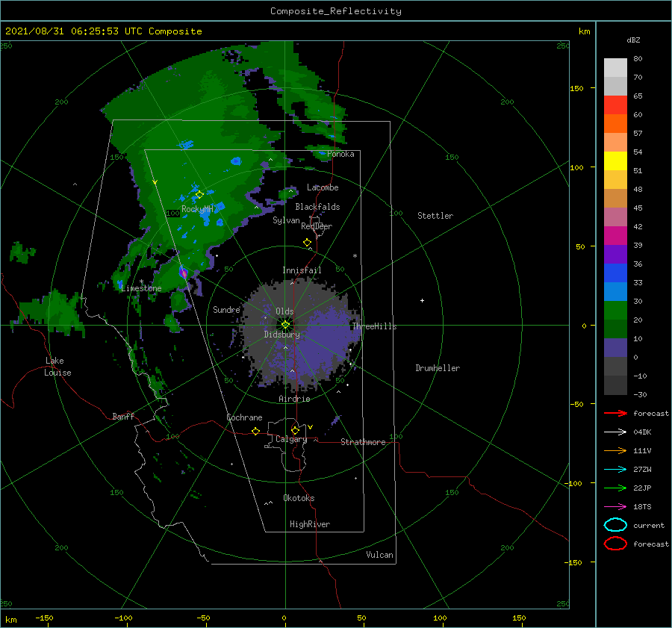Click the Didsbury town label

tap(281, 335)
